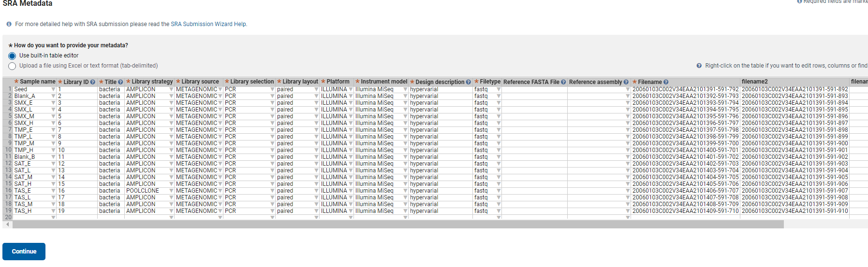This screenshot has width=868, height=267.
Task: Click the Reference assembly help icon
Action: pos(626,82)
